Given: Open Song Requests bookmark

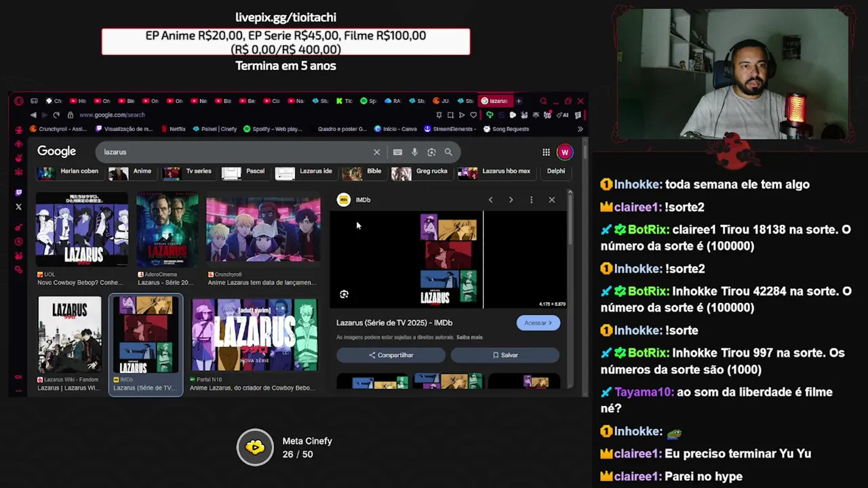Looking at the screenshot, I should (506, 129).
